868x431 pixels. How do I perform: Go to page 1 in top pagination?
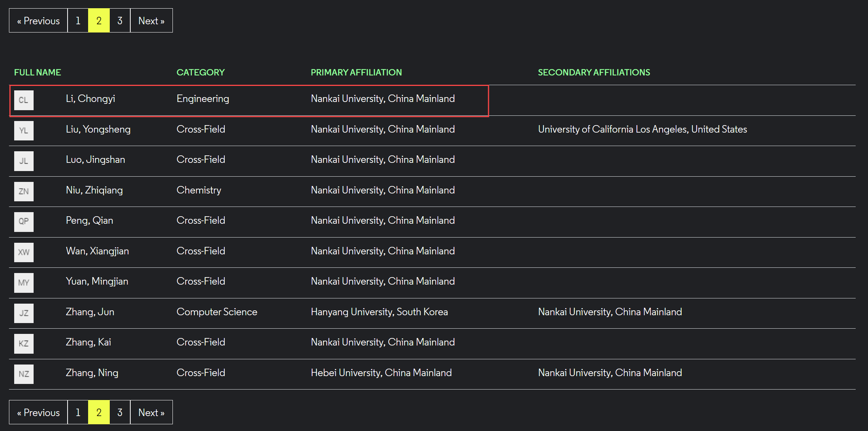pyautogui.click(x=78, y=21)
